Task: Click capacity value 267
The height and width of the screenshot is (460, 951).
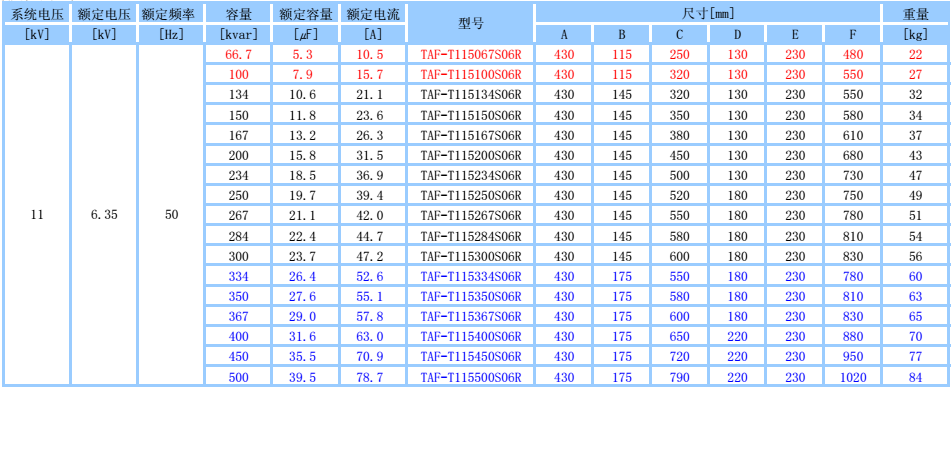Action: 238,216
